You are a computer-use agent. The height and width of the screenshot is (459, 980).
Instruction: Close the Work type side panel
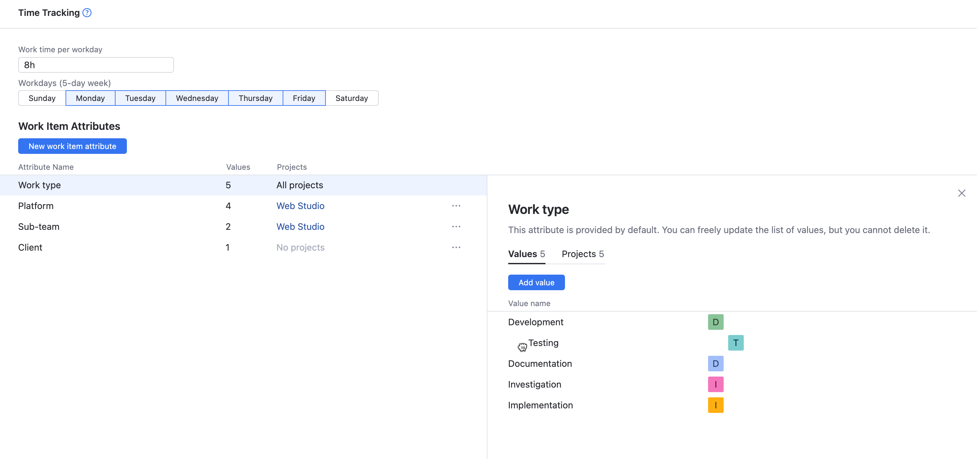click(x=962, y=193)
